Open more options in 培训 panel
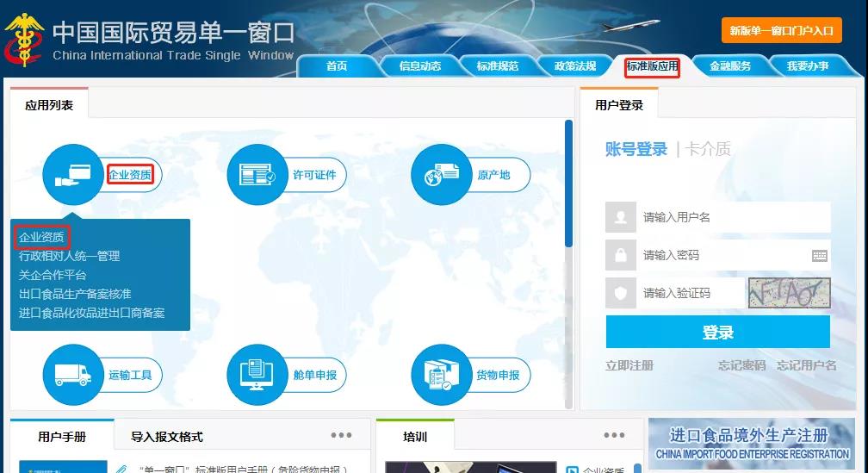Screen dimensions: 868x473 (x=614, y=435)
